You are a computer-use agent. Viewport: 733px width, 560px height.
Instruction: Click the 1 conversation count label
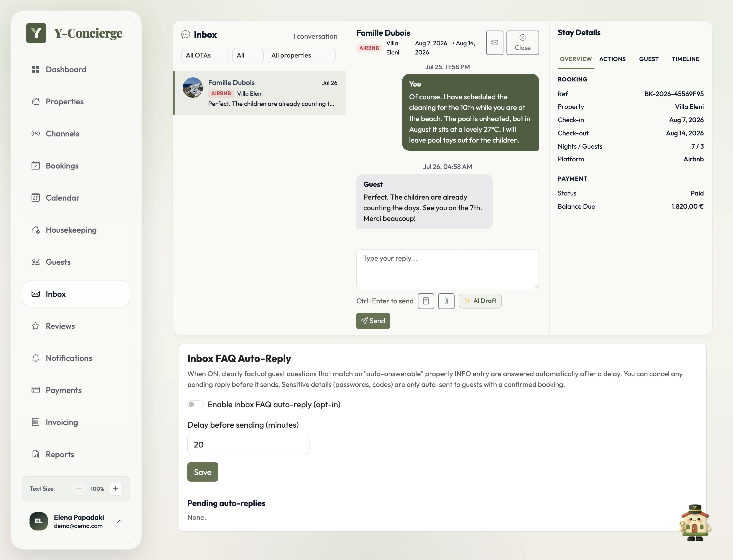pyautogui.click(x=315, y=36)
